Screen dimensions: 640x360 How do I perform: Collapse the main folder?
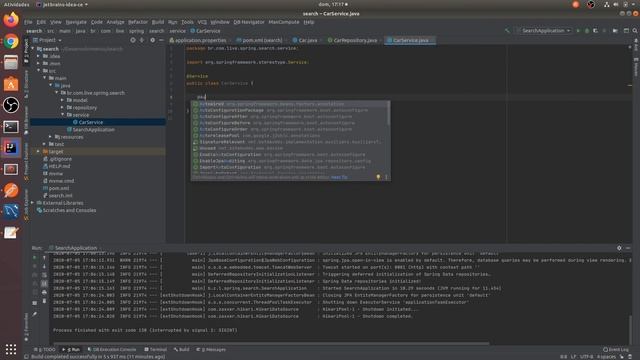point(45,78)
